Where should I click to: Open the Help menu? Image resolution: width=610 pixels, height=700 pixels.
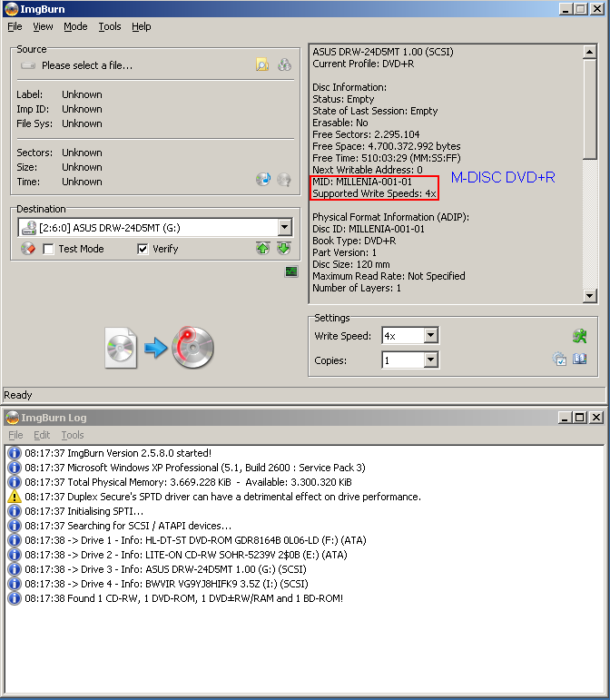[142, 27]
